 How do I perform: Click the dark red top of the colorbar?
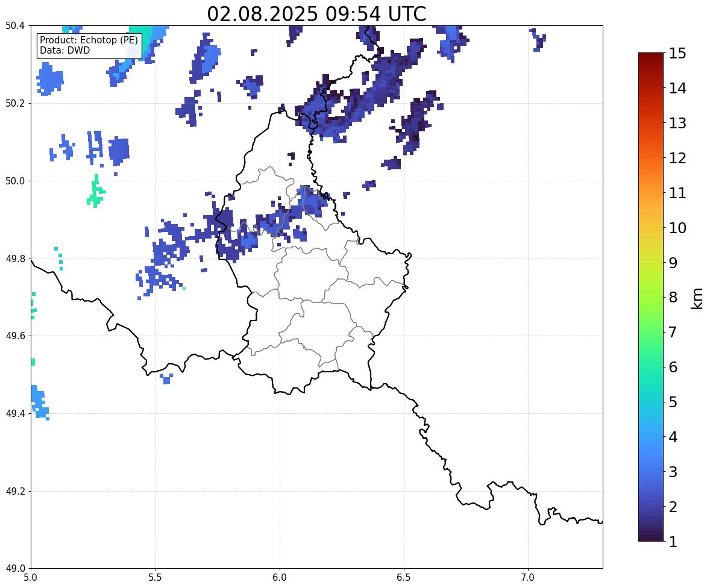pos(651,57)
